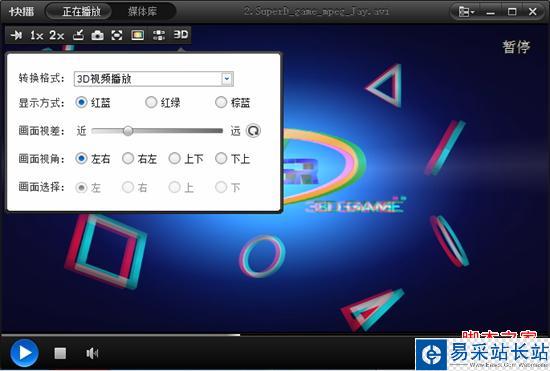Open the 转换格式 dropdown list
This screenshot has width=550, height=371.
pyautogui.click(x=227, y=79)
